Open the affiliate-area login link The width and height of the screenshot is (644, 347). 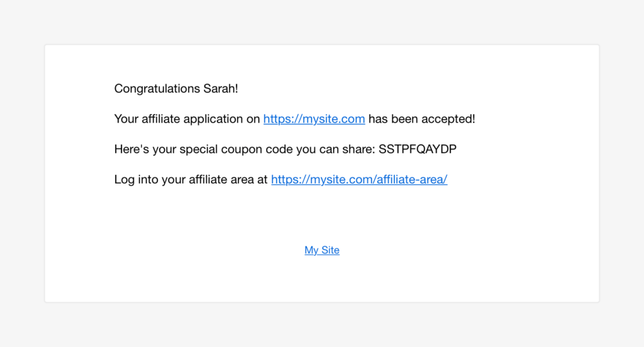[358, 180]
